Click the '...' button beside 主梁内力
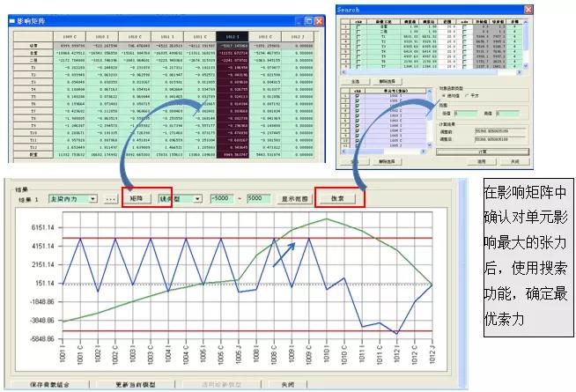 pyautogui.click(x=111, y=199)
